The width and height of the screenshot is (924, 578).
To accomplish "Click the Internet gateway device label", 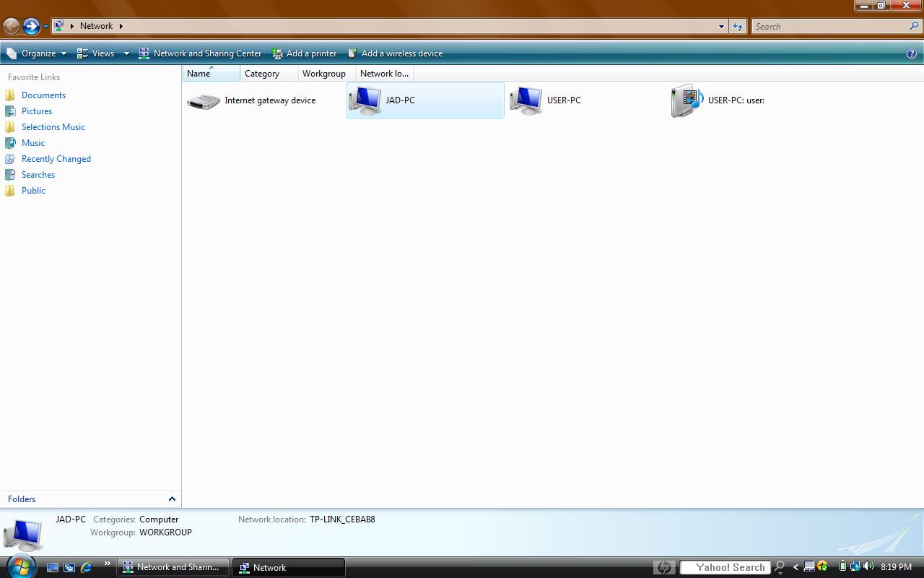I will click(x=270, y=100).
